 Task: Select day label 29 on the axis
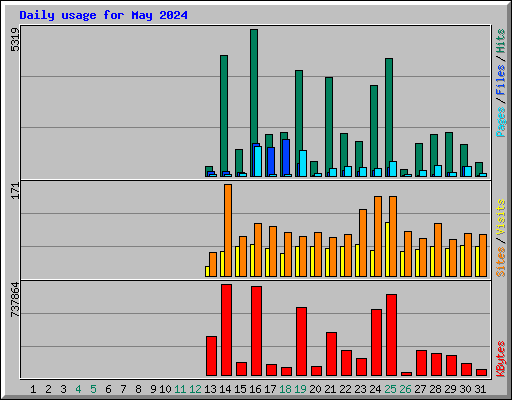pyautogui.click(x=450, y=389)
